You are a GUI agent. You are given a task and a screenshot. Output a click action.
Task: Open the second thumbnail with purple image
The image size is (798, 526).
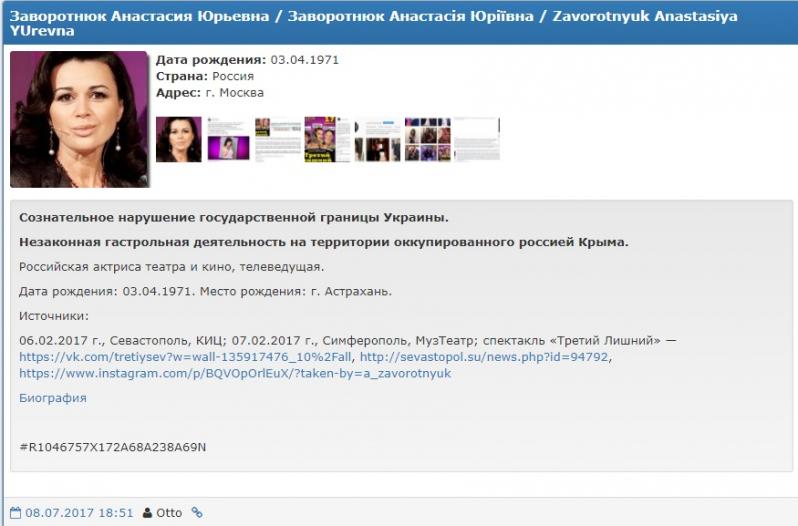pyautogui.click(x=228, y=139)
